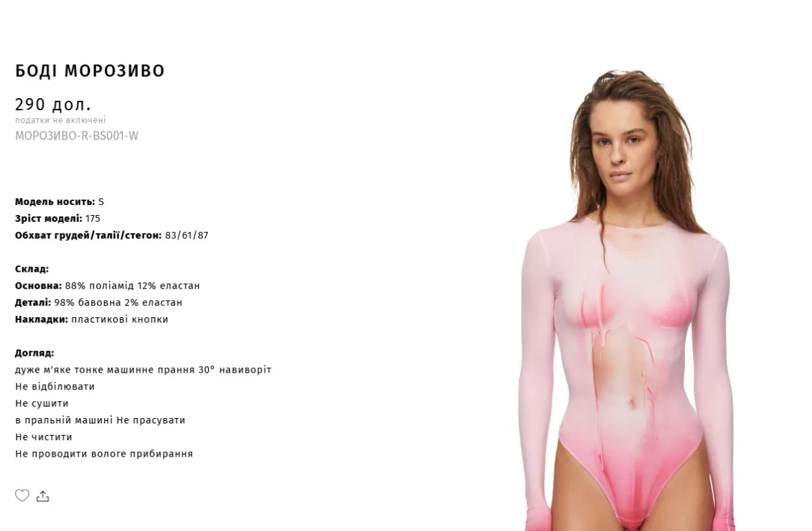Click the Не сушити care line

click(42, 403)
